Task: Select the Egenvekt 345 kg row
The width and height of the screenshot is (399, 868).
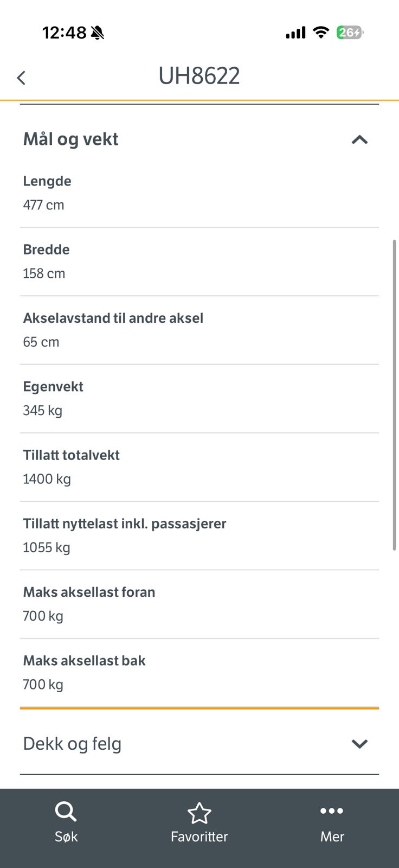Action: (200, 399)
